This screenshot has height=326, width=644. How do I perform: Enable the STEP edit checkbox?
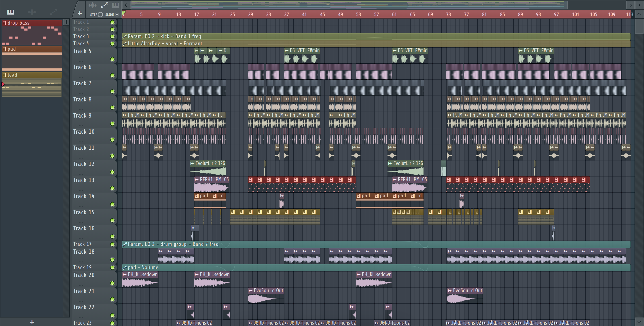click(100, 15)
